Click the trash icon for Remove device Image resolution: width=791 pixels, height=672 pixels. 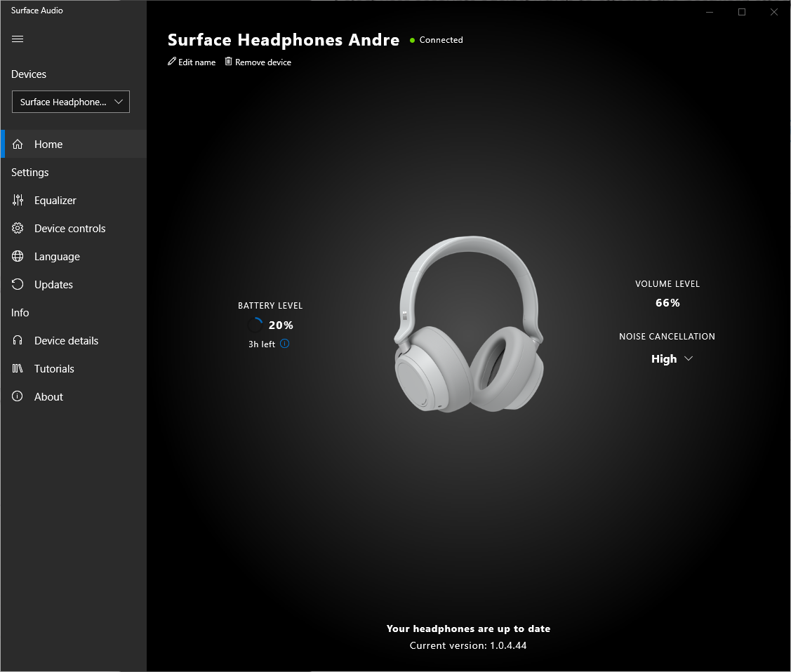(x=228, y=62)
